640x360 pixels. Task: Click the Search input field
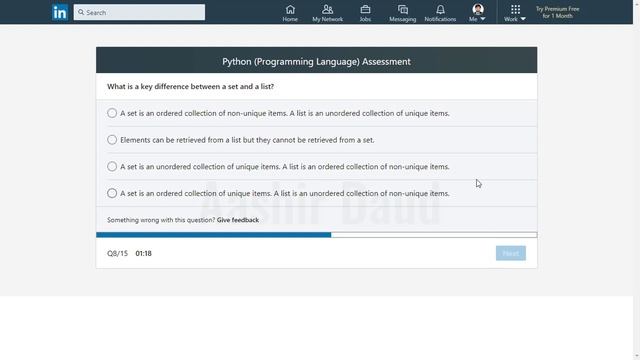coord(139,12)
